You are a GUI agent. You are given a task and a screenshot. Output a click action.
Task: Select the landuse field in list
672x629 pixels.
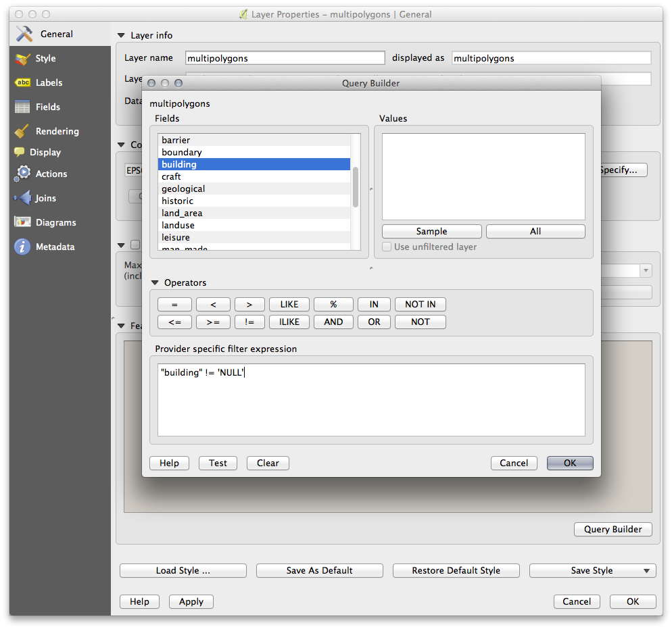pyautogui.click(x=178, y=225)
